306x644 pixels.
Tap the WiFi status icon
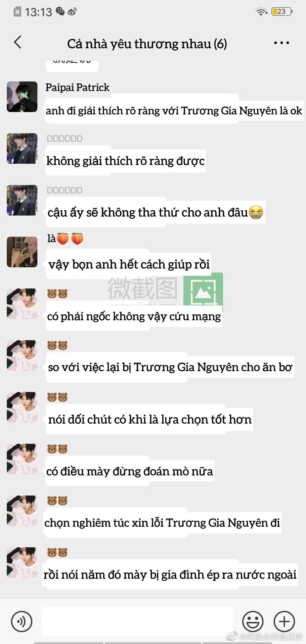click(261, 11)
